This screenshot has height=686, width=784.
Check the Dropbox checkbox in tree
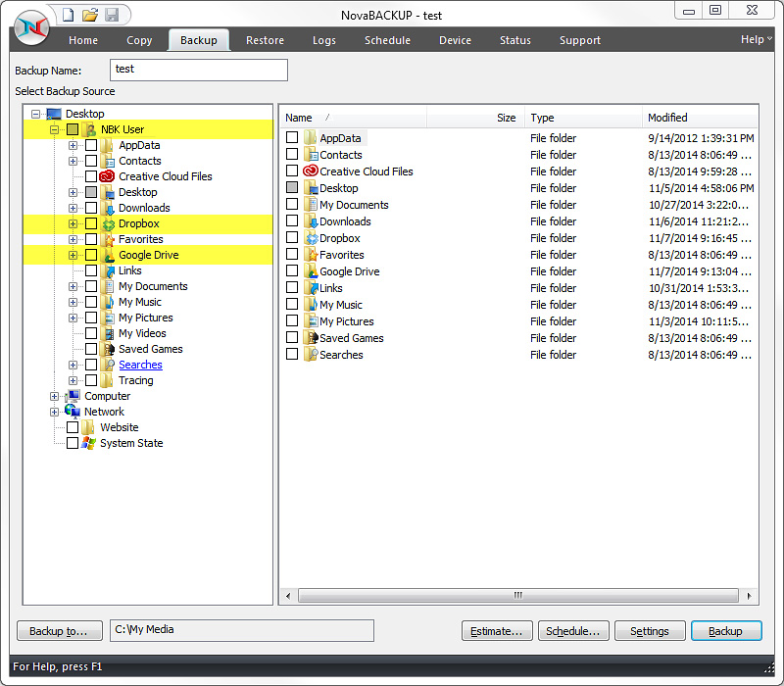[x=91, y=223]
